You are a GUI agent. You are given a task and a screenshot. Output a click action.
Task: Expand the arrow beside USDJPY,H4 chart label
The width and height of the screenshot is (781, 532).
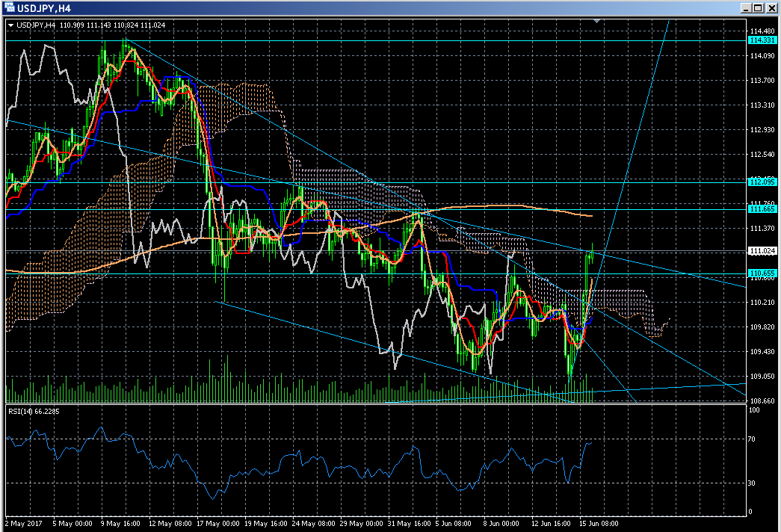[x=10, y=25]
